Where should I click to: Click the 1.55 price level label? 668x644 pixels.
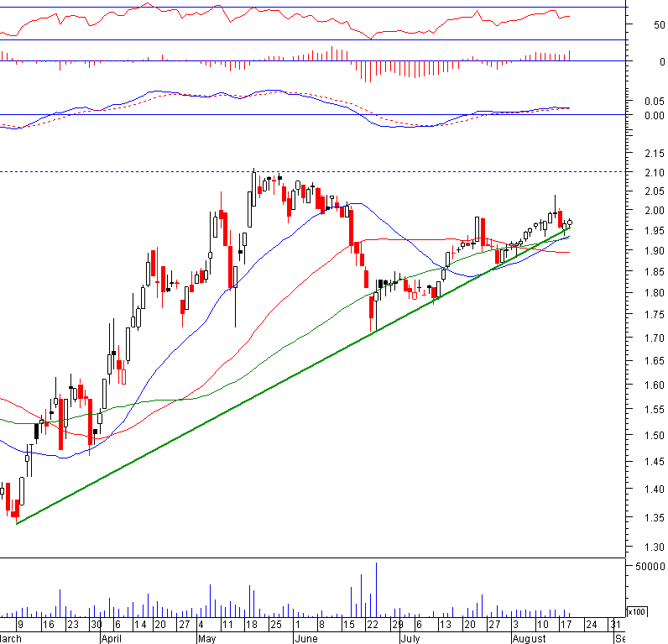tap(655, 410)
